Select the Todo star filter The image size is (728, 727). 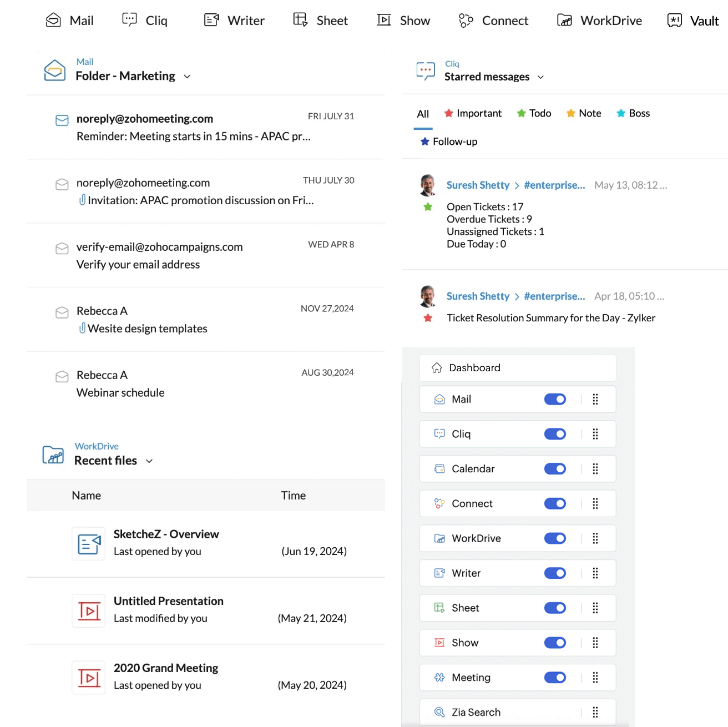pos(534,113)
